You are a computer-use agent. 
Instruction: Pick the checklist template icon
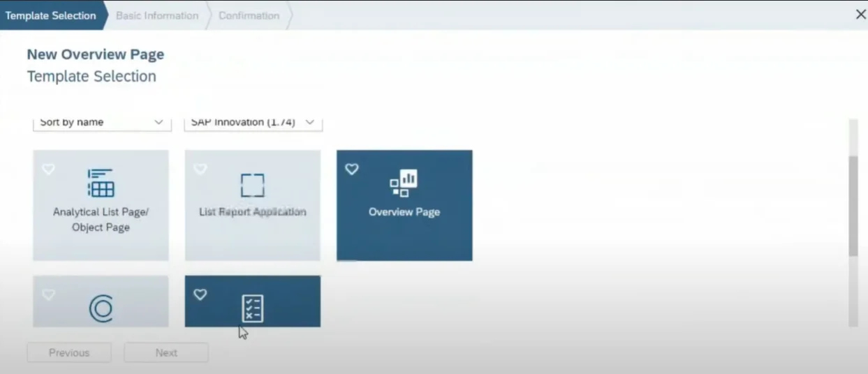click(x=252, y=308)
